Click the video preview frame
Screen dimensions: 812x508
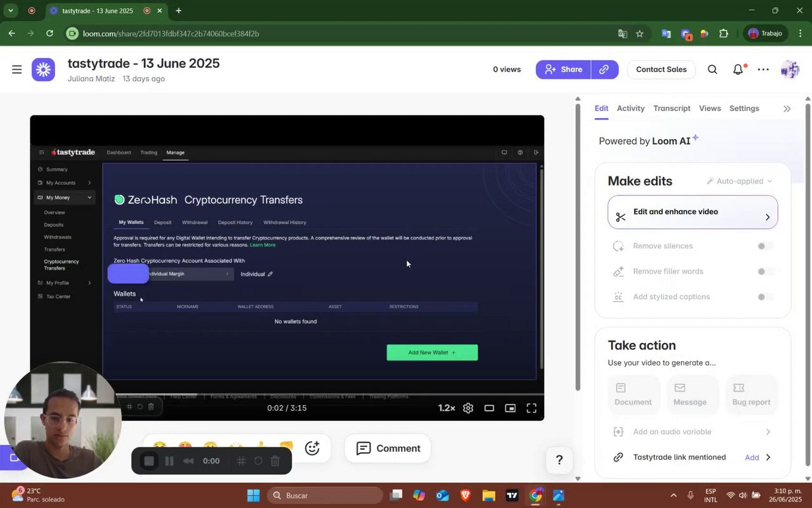coord(287,267)
